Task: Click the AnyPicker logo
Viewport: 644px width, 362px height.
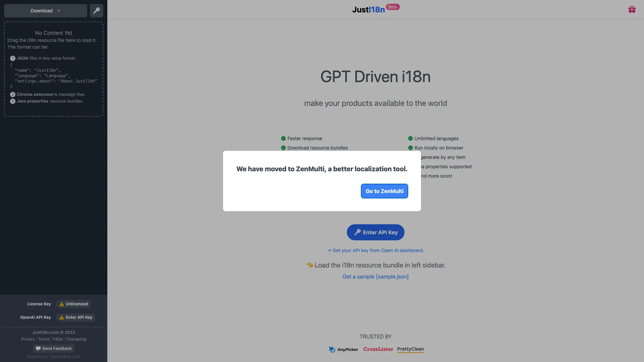Action: point(343,349)
